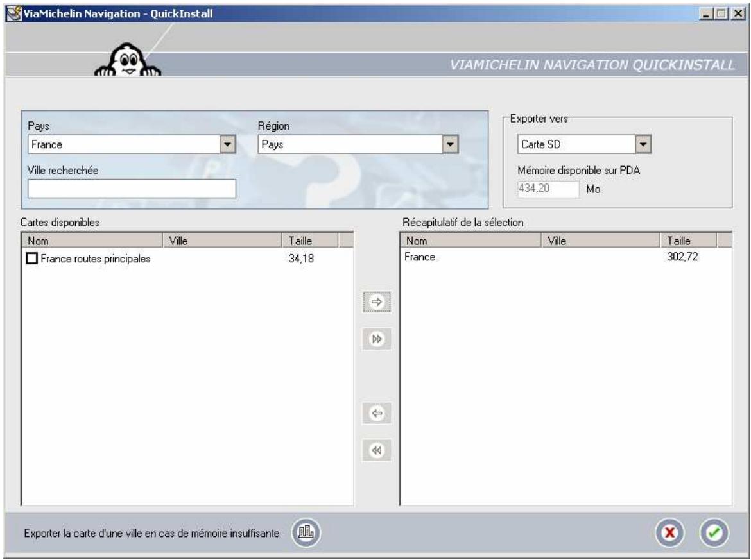
Task: Click the red X cancel button
Action: coord(669,532)
